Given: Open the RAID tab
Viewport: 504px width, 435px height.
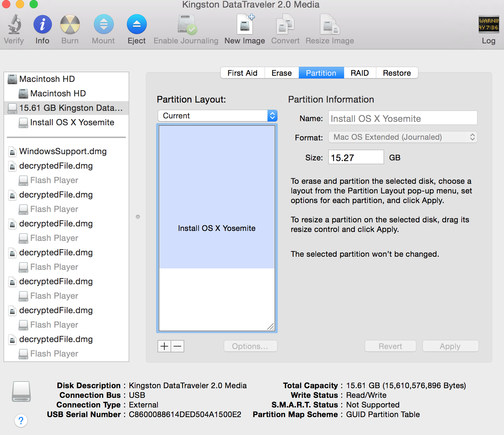Looking at the screenshot, I should point(360,73).
